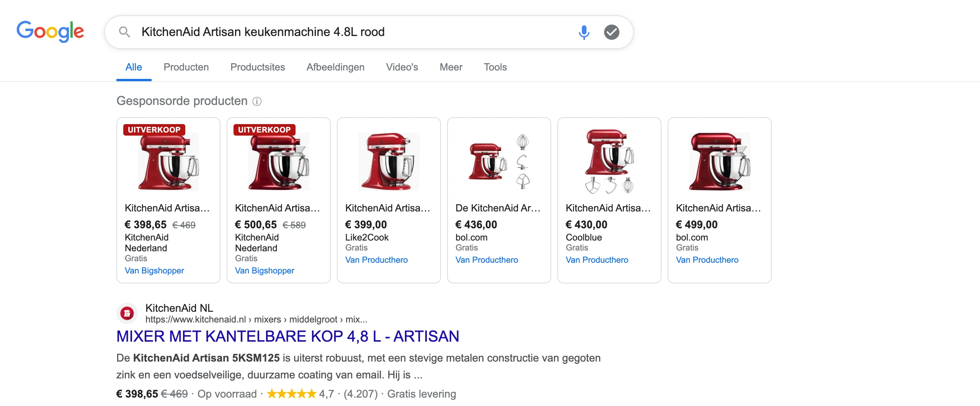Switch to the Afbeeldingen tab

coord(335,67)
